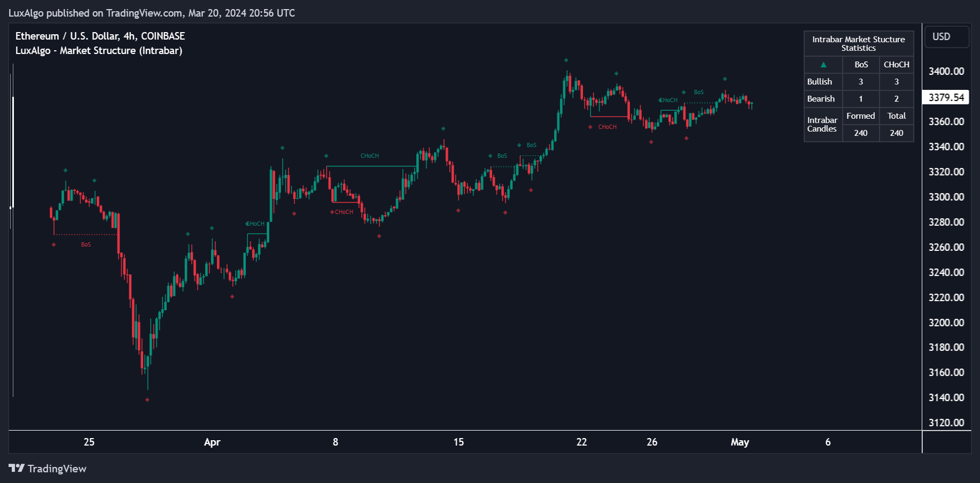This screenshot has height=483, width=980.
Task: Click the Intrabar Market Structure Statistics table title
Action: click(858, 44)
